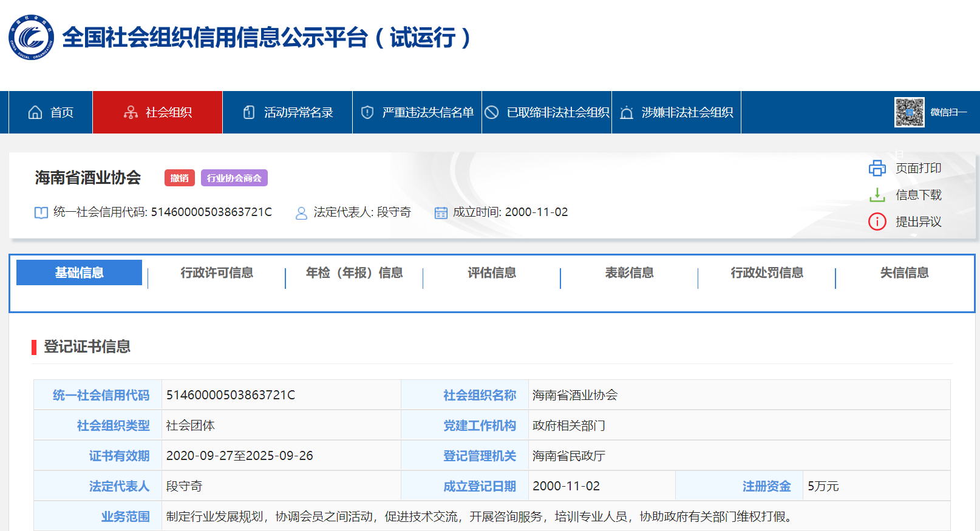Click the purple 行业协会商会 tag
The image size is (980, 531).
point(234,178)
